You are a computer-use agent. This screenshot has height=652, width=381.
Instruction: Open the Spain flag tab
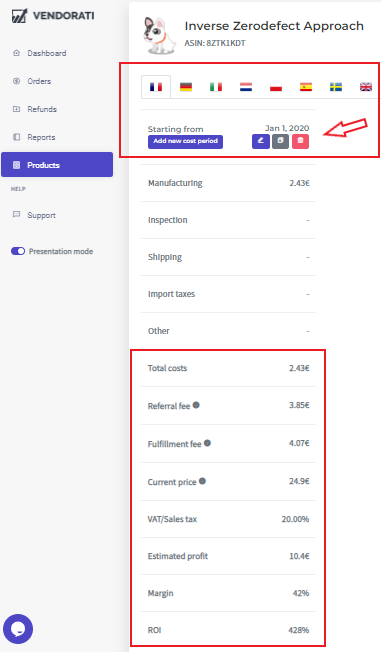tap(306, 87)
